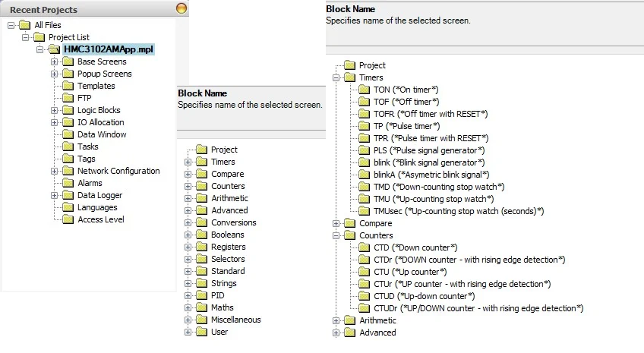Select Data Logger tree item

tap(99, 195)
